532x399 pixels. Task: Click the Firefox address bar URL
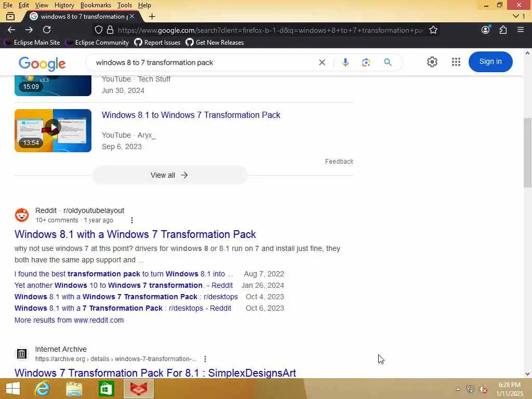[x=270, y=30]
